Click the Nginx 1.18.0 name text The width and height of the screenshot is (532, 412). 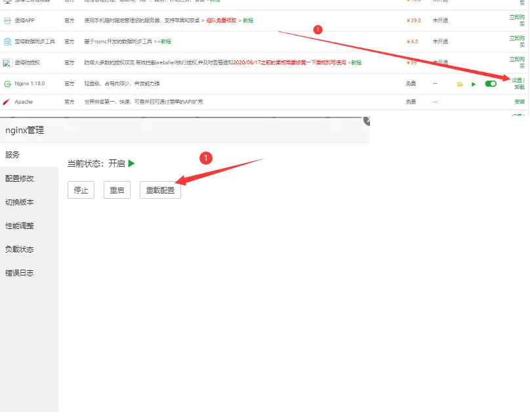tap(30, 83)
